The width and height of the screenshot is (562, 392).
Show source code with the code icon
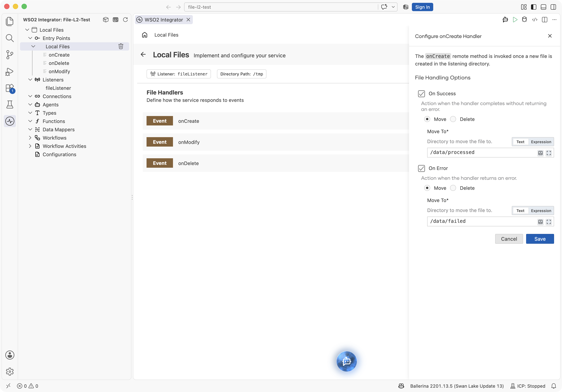[x=535, y=20]
